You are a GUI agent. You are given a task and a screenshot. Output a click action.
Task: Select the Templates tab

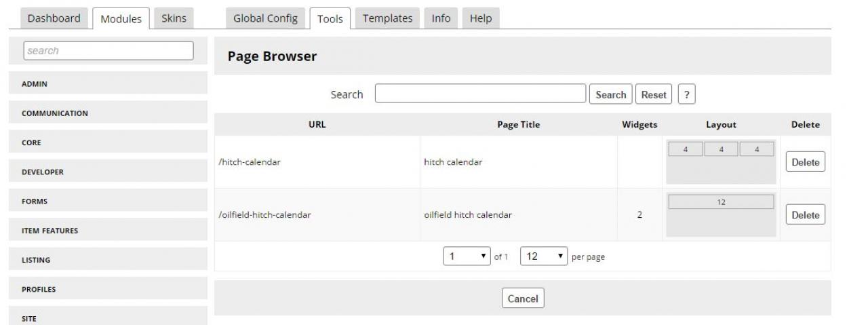tap(387, 18)
